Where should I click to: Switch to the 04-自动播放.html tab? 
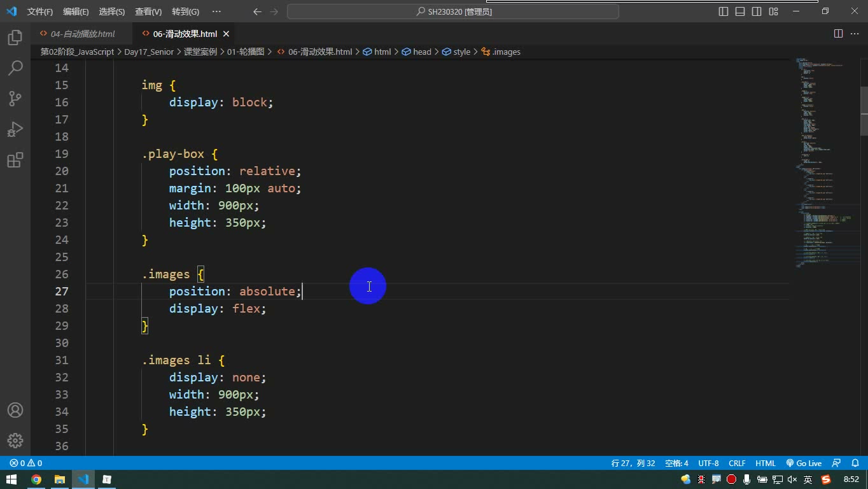[82, 34]
